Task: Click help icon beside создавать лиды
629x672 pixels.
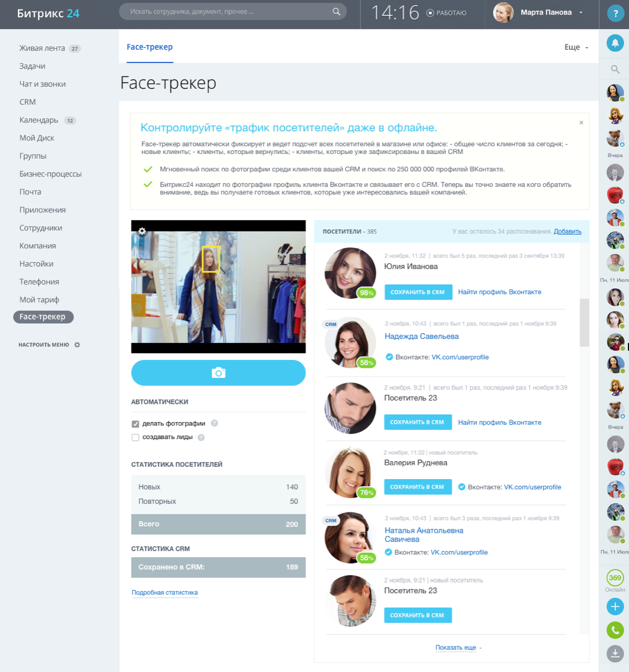Action: click(201, 437)
